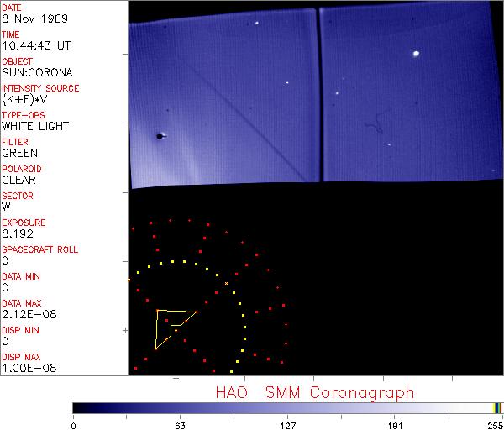Click the GREEN filter value
504x430 pixels.
pyautogui.click(x=18, y=153)
